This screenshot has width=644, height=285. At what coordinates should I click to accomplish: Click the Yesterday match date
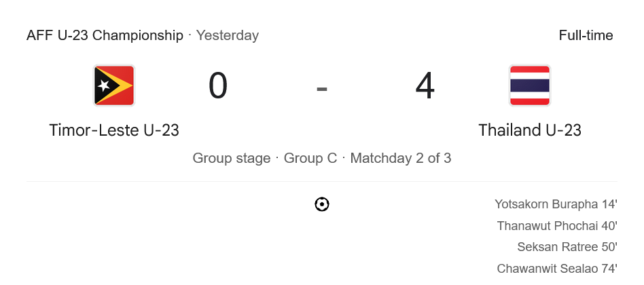click(228, 35)
